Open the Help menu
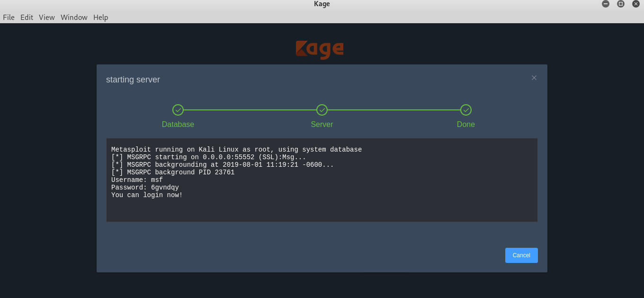 (100, 17)
